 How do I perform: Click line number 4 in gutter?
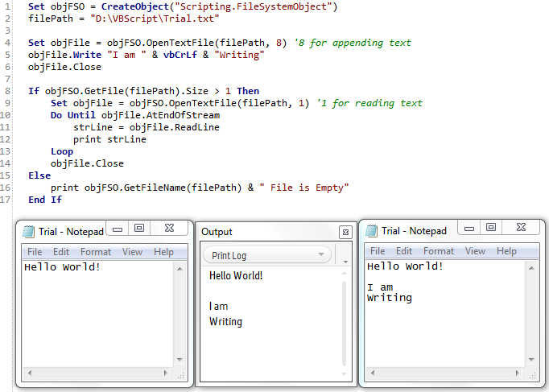[x=8, y=43]
